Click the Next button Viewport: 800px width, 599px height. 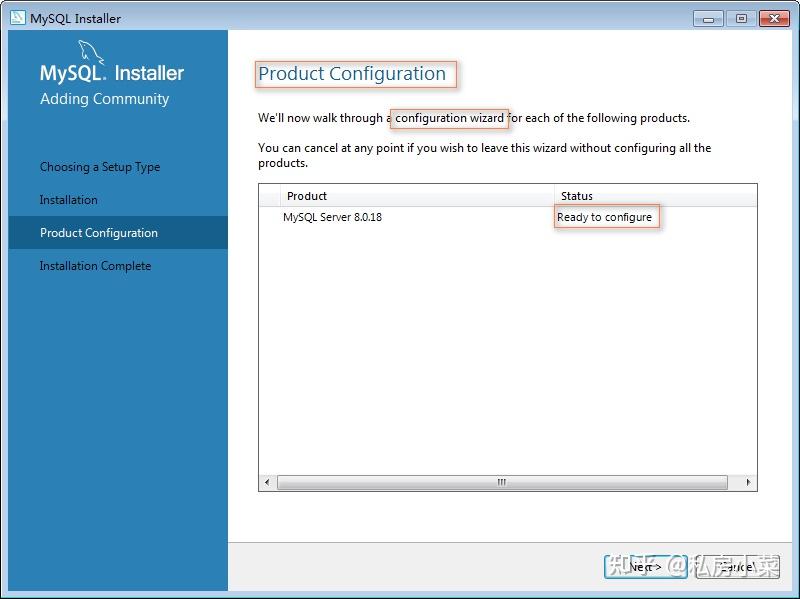645,567
